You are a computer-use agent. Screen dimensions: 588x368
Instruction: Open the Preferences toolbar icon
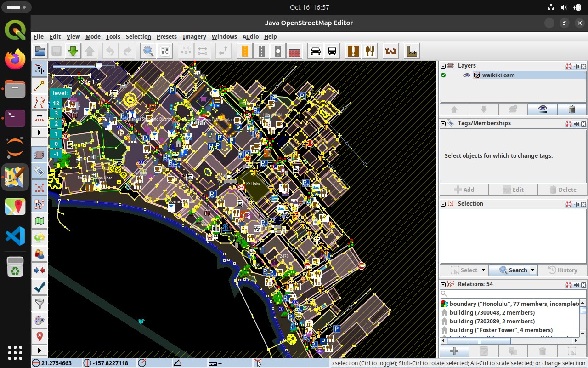pos(165,51)
